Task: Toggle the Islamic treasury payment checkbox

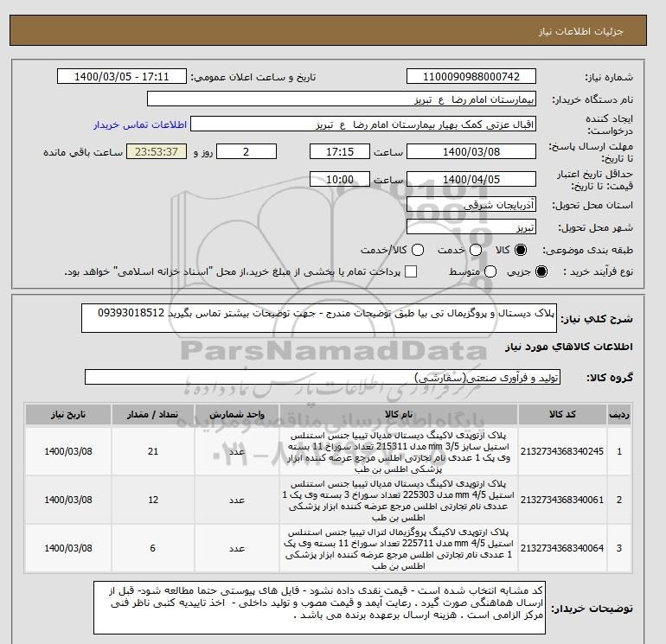Action: coord(411,271)
